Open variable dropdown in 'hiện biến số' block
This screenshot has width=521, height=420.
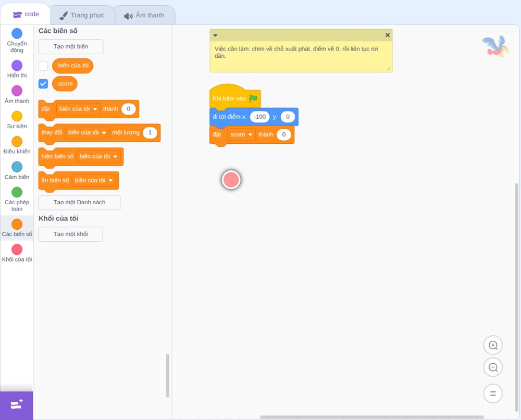click(98, 156)
